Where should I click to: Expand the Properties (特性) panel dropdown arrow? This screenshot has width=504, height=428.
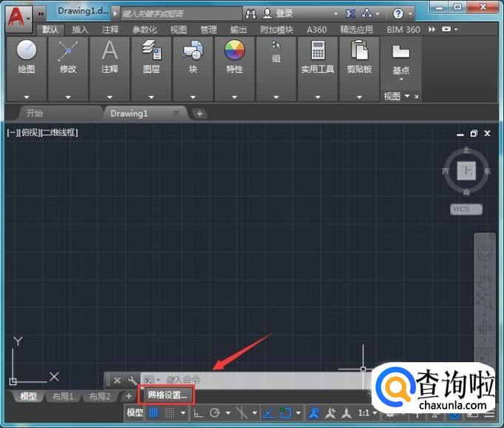[x=234, y=97]
